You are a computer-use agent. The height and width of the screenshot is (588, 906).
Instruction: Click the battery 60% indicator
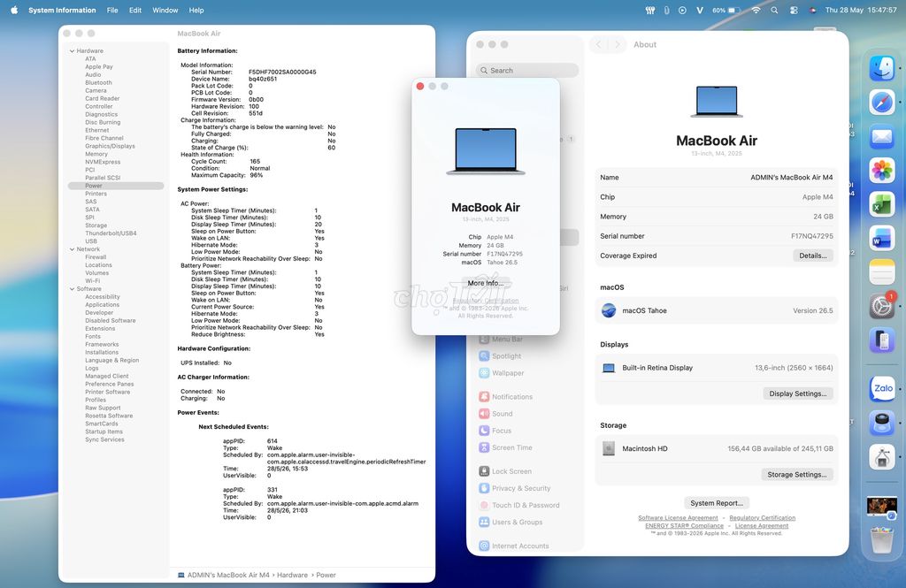(726, 10)
